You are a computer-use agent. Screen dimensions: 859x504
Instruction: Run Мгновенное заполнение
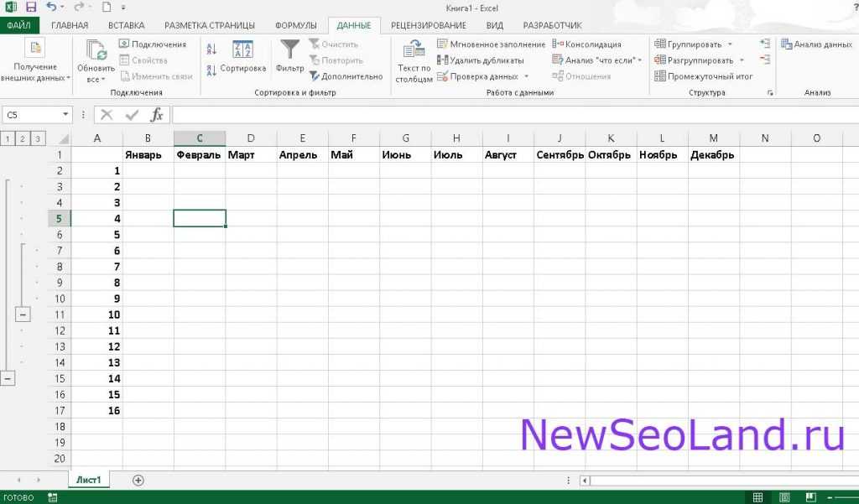coord(491,44)
